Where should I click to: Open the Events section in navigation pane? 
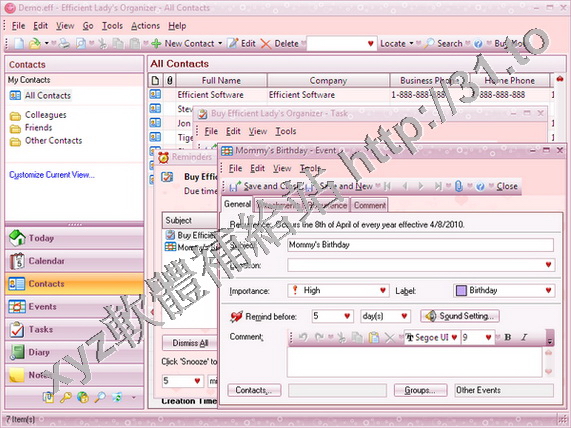[x=74, y=307]
